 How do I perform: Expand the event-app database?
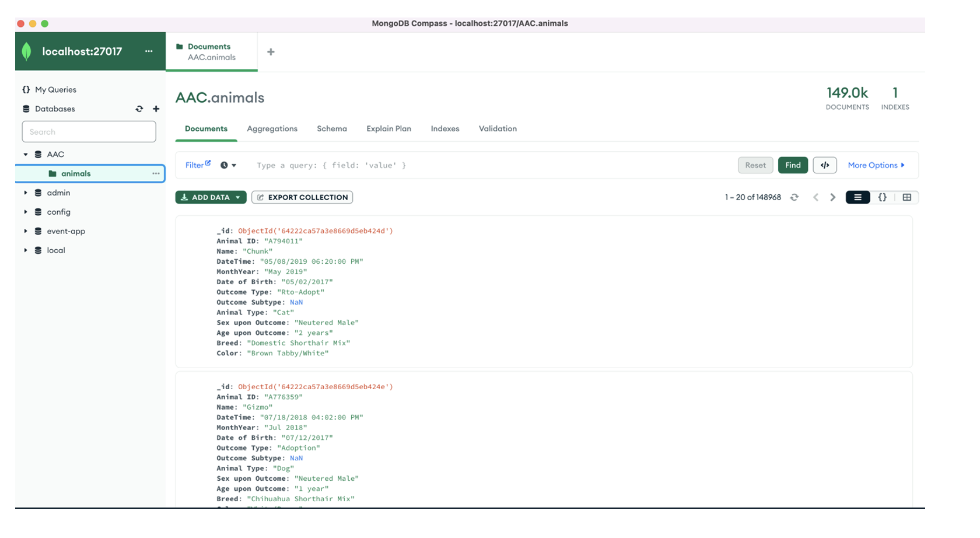[x=26, y=232]
